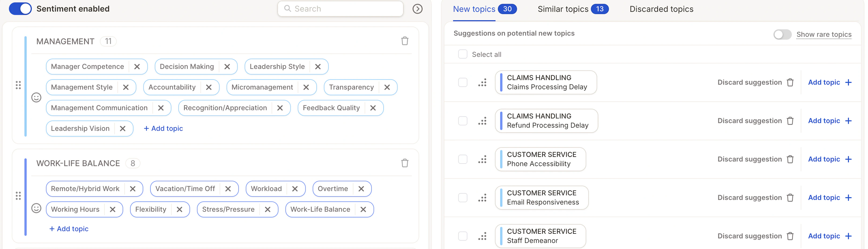
Task: Select the Phone Accessibility suggestion card
Action: tap(540, 159)
